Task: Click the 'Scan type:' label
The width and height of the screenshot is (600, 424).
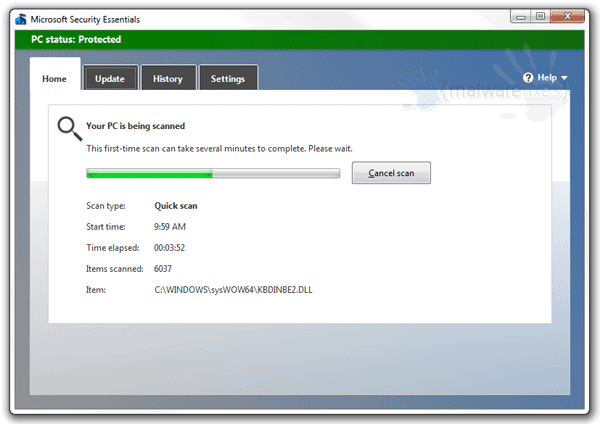Action: pyautogui.click(x=106, y=206)
